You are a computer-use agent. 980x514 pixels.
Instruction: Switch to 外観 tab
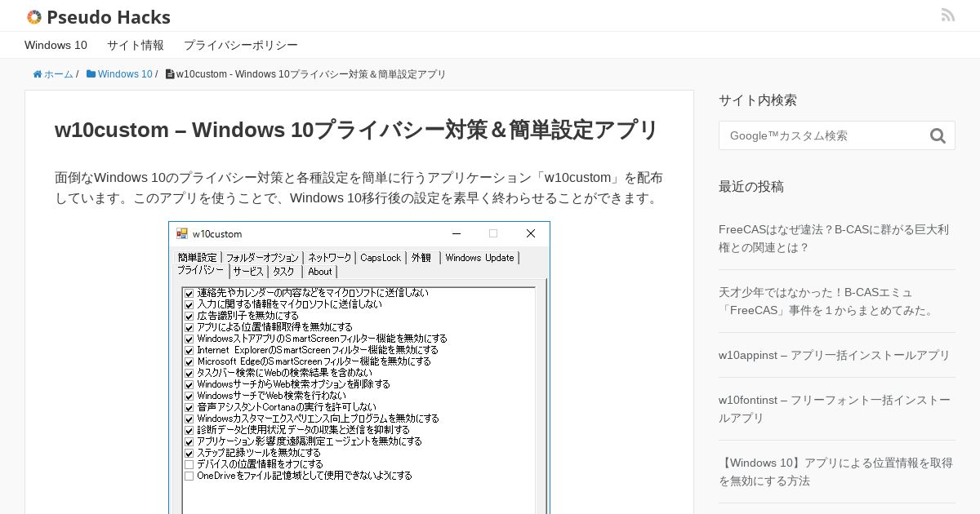pyautogui.click(x=423, y=258)
